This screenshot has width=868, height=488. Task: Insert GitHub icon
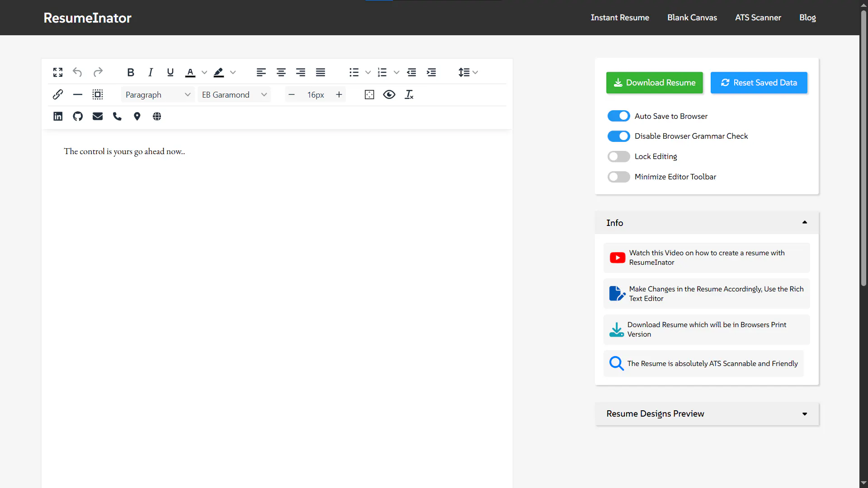78,117
